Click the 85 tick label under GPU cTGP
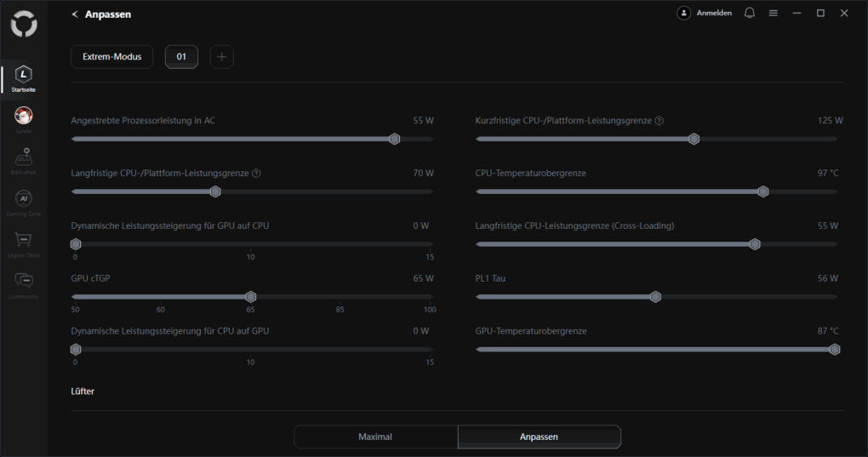 tap(340, 309)
